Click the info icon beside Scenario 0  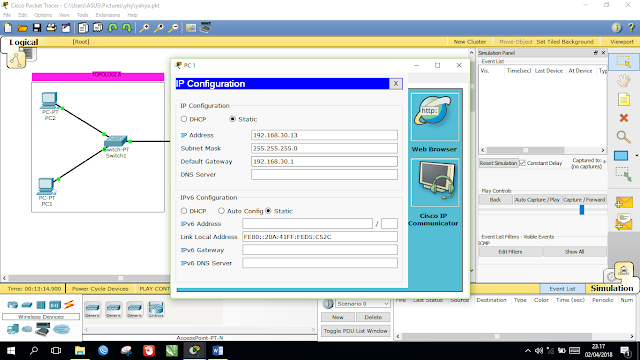[x=328, y=304]
